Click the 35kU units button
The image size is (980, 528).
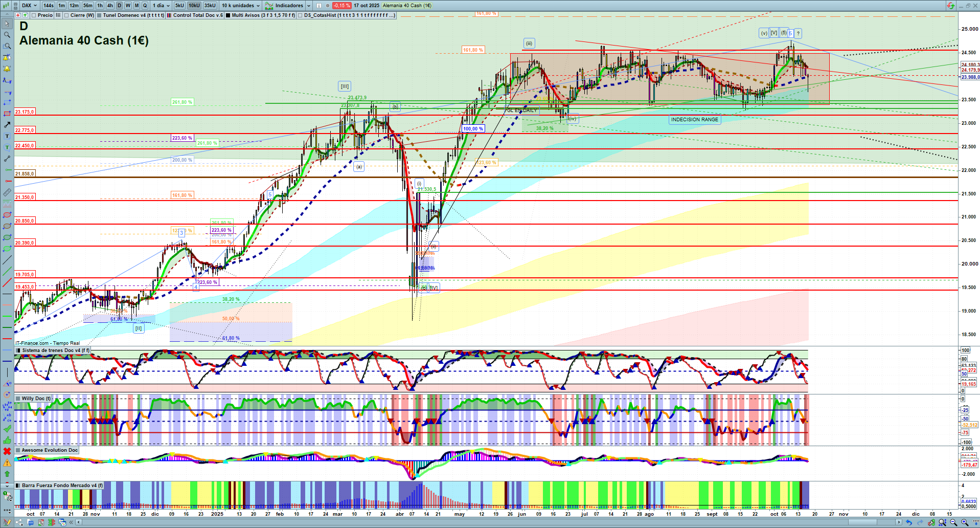tap(210, 6)
